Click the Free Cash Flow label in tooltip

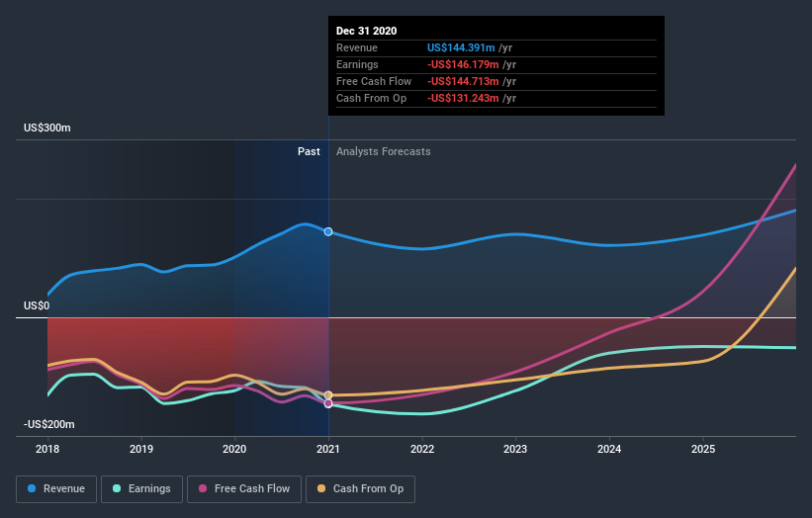pos(374,81)
